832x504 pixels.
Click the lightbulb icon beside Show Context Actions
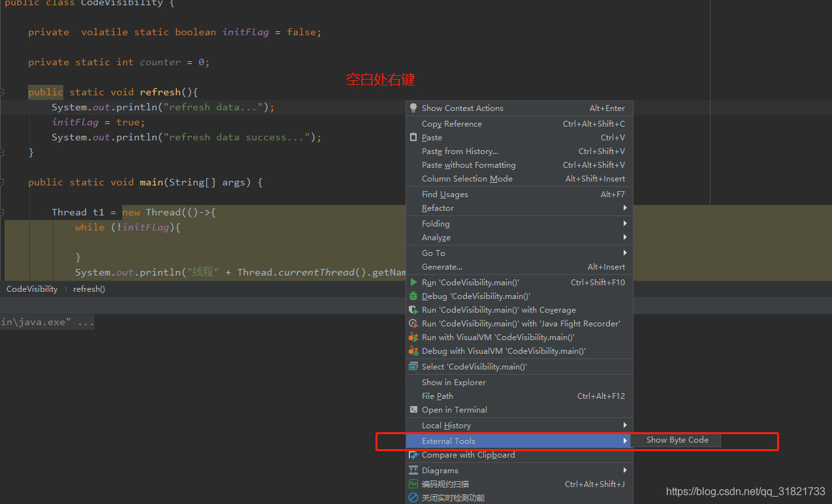coord(413,108)
